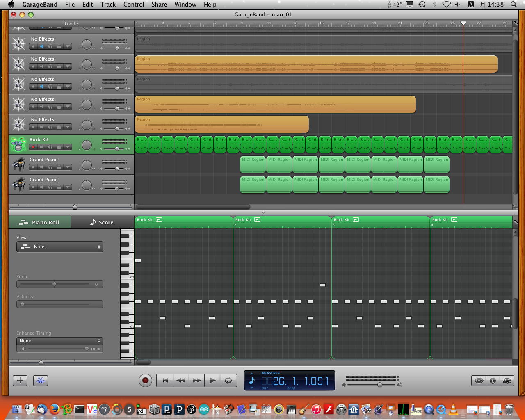Image resolution: width=525 pixels, height=420 pixels.
Task: Add a new track with the plus button
Action: (x=20, y=381)
